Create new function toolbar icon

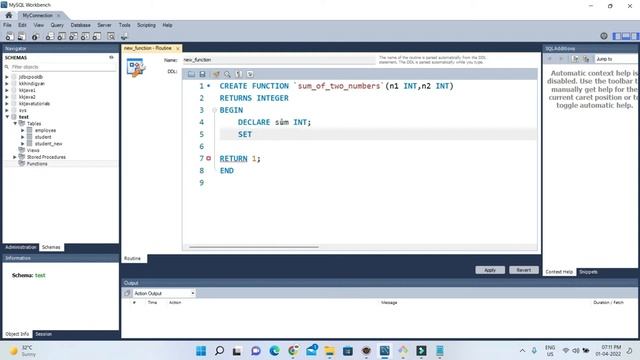point(97,36)
